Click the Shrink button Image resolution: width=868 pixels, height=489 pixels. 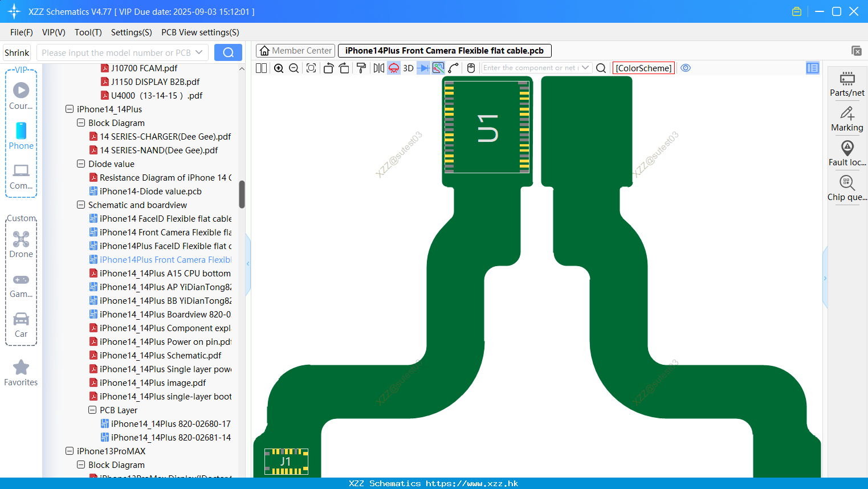17,52
